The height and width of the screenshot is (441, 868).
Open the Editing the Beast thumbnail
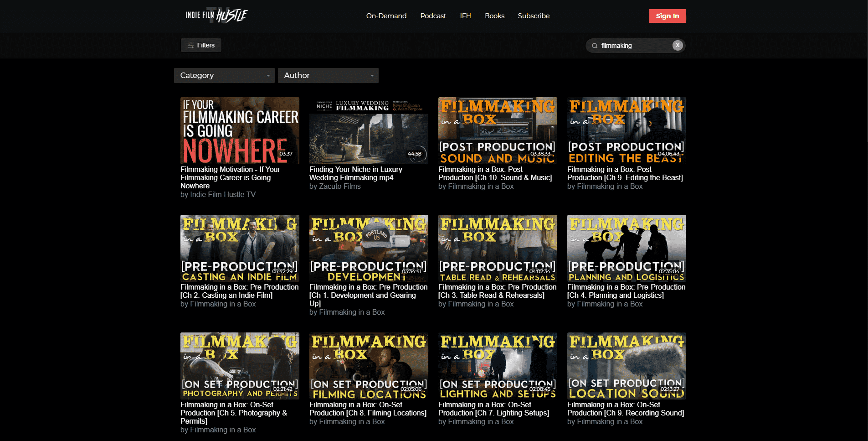point(627,130)
